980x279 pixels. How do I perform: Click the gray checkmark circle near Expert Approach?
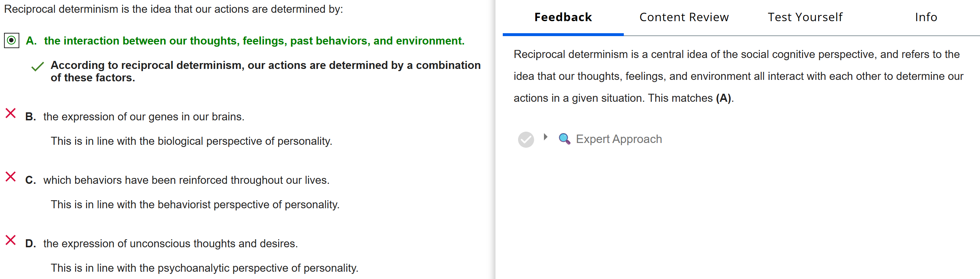(x=526, y=139)
